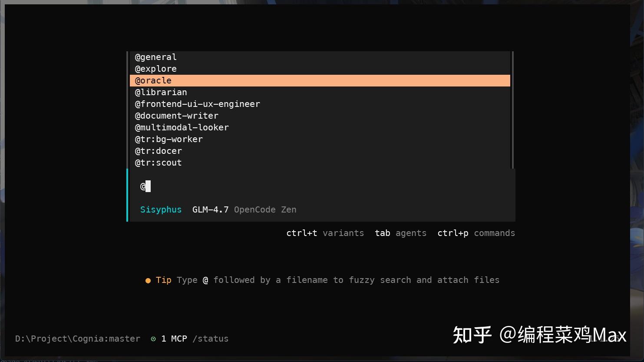Select the @librarian agent entry
This screenshot has height=362, width=644.
coord(320,92)
